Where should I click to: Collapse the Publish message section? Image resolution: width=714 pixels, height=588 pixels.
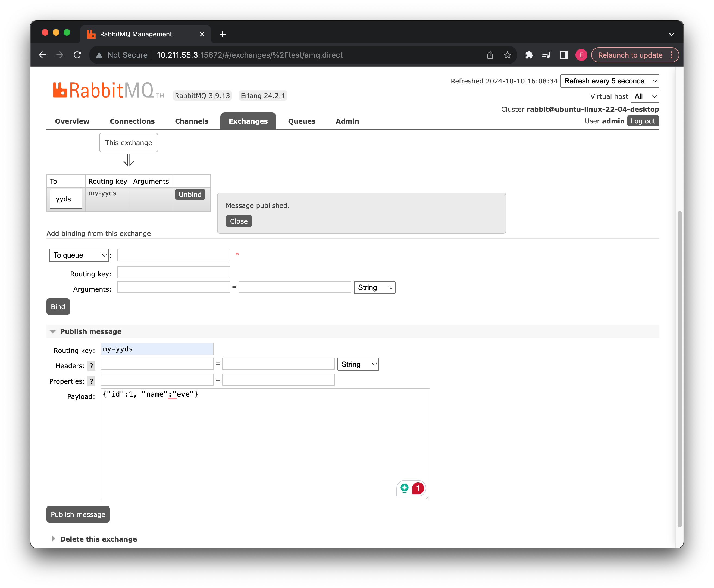pyautogui.click(x=90, y=331)
